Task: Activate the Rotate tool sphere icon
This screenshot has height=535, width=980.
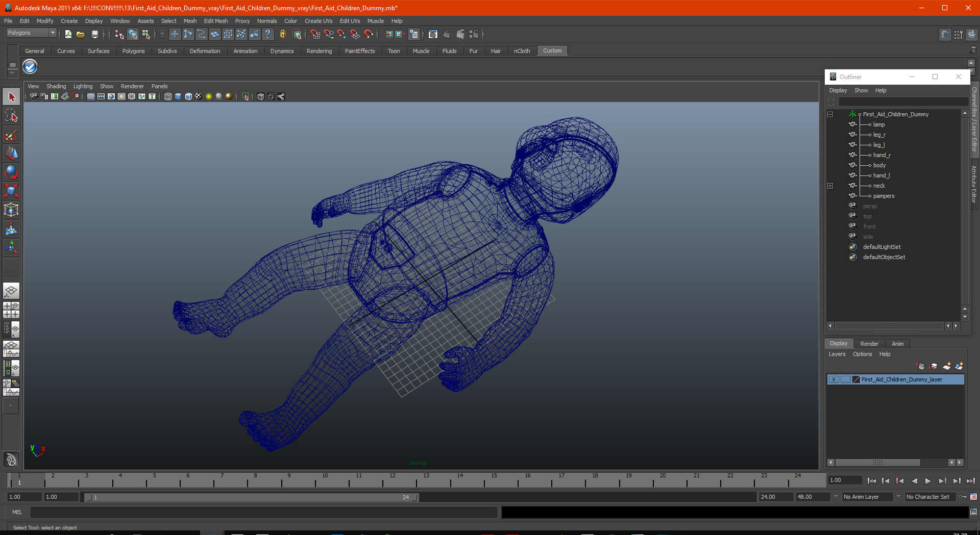Action: [x=11, y=172]
